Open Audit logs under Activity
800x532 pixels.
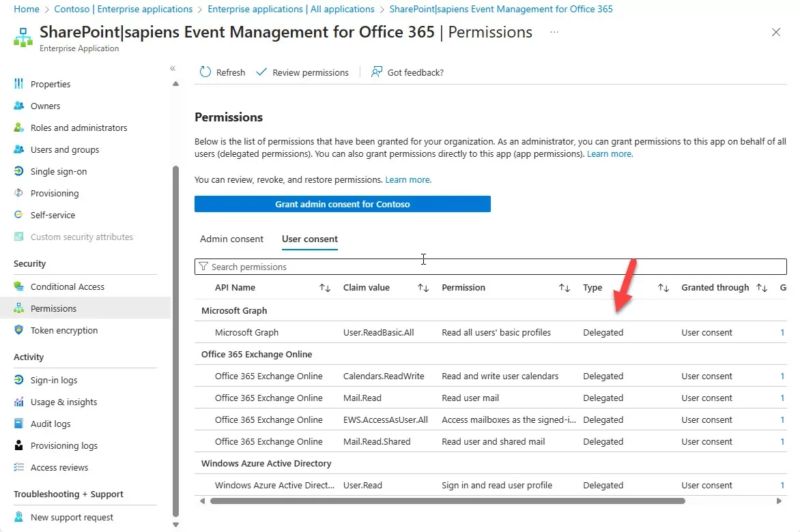pyautogui.click(x=51, y=424)
